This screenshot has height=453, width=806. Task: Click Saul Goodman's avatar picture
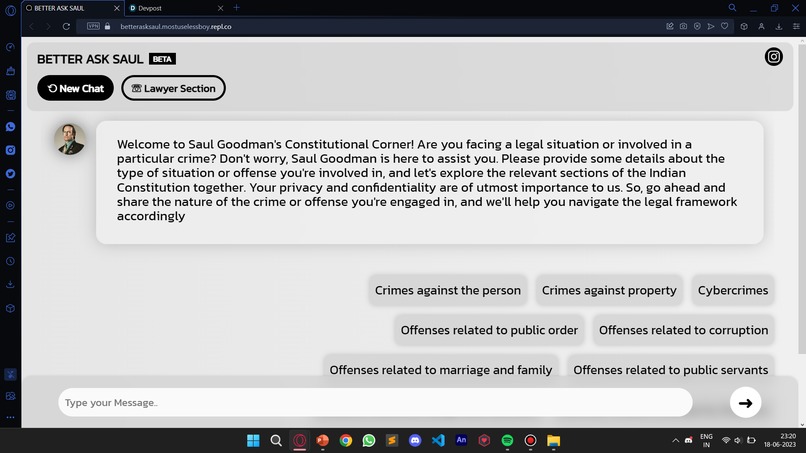click(70, 139)
